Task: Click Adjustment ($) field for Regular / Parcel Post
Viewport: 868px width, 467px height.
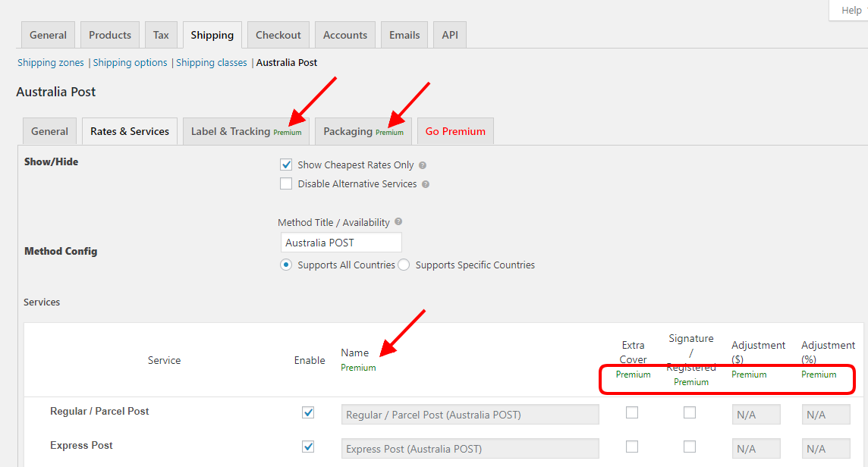Action: 756,415
